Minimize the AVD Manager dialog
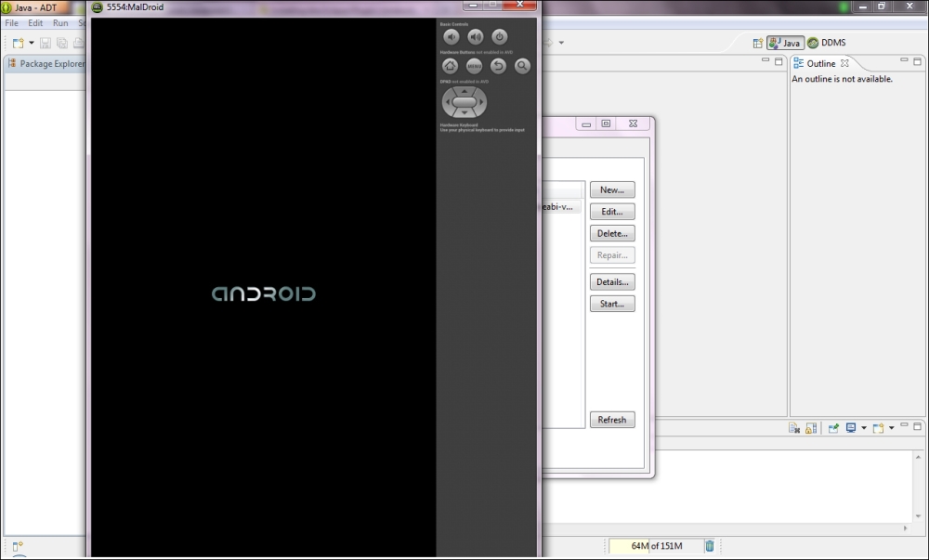Screen dimensions: 929x560 click(586, 124)
